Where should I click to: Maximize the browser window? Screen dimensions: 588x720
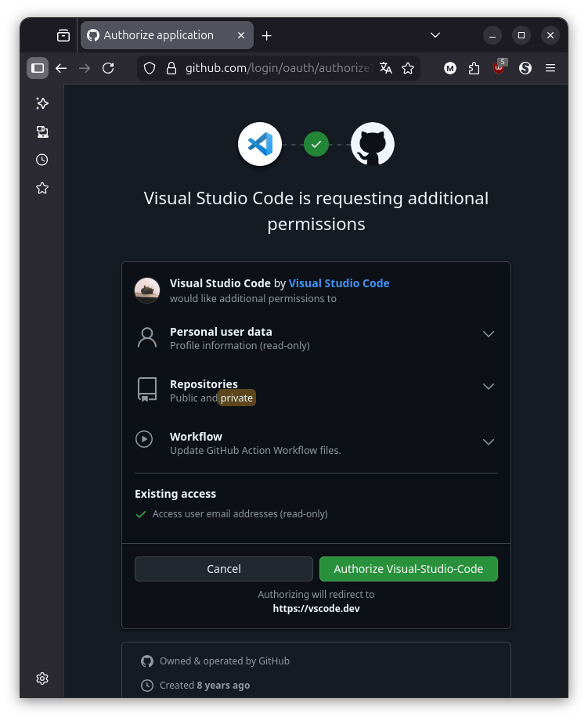click(x=521, y=35)
